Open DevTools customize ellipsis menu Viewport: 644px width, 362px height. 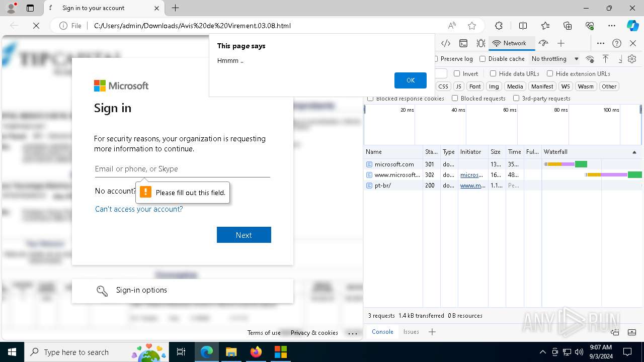click(x=601, y=43)
